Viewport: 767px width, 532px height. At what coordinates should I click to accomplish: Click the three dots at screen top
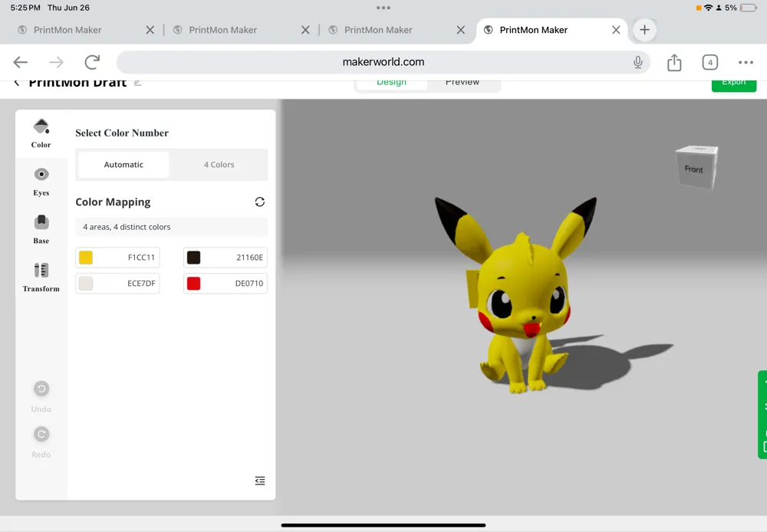point(383,8)
